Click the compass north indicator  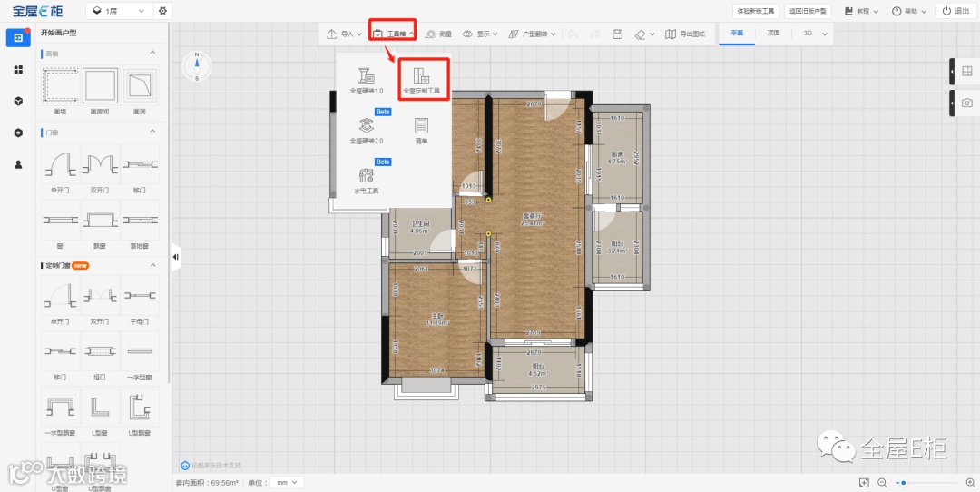(x=197, y=66)
